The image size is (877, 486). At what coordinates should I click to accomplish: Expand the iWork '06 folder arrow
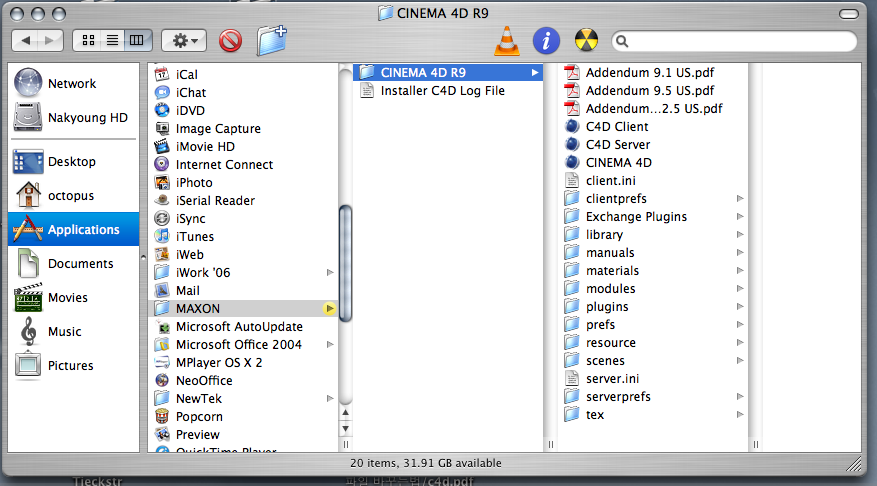(x=330, y=272)
